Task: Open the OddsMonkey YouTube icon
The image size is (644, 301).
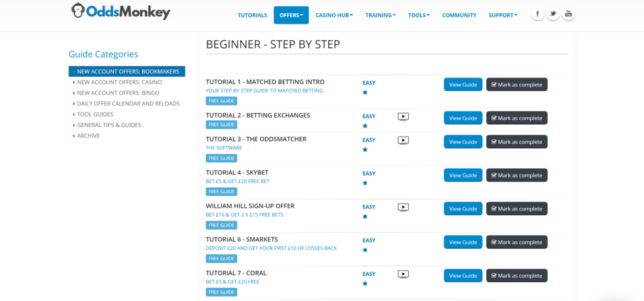Action: pyautogui.click(x=569, y=14)
